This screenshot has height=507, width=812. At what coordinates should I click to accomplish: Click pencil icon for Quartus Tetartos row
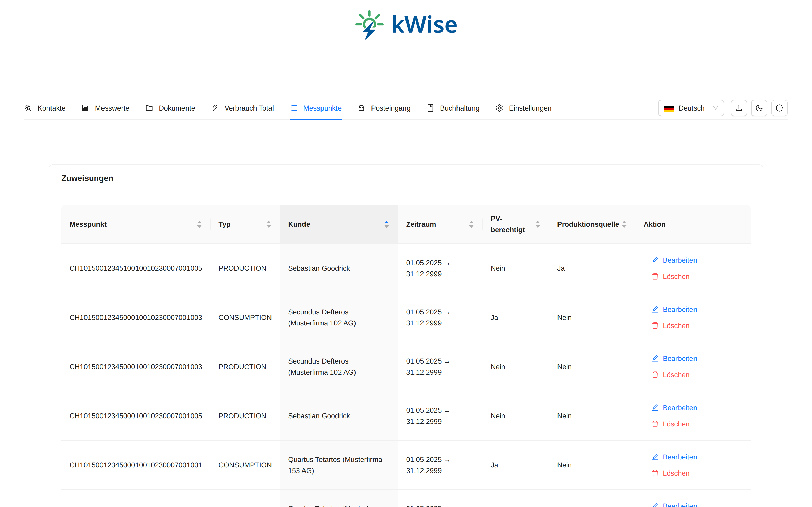click(655, 457)
